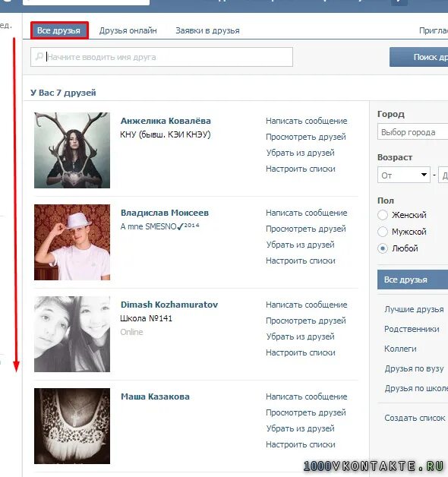Viewport: 448px width, 477px height.
Task: View friends of Анжелика Ковалёва
Action: click(306, 137)
